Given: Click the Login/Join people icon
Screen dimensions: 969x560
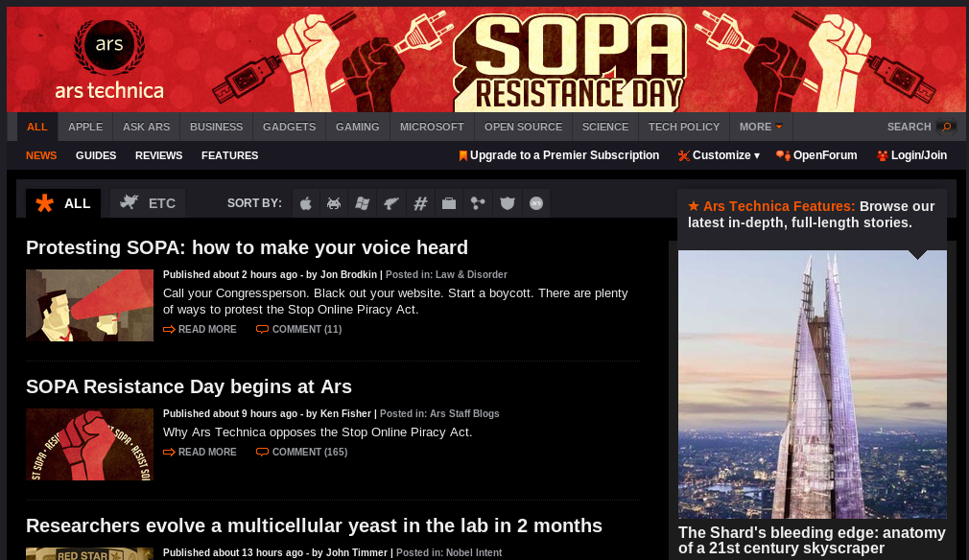Looking at the screenshot, I should (883, 156).
